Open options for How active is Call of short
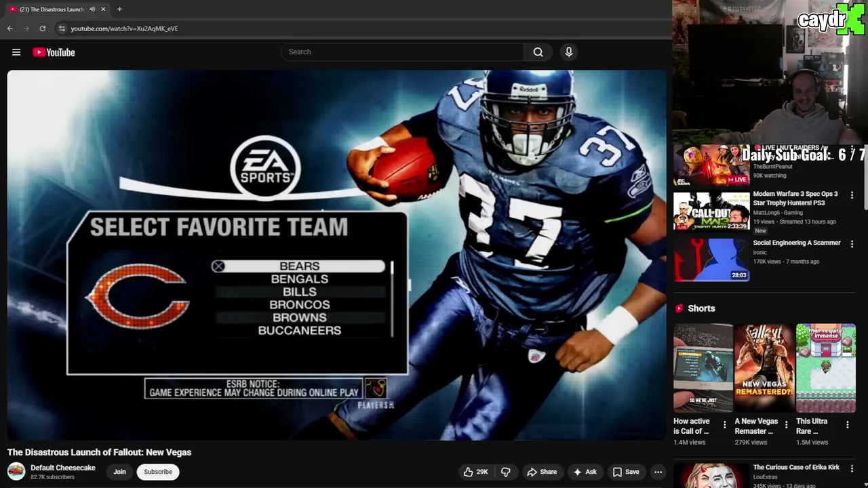The width and height of the screenshot is (868, 488). pyautogui.click(x=724, y=425)
